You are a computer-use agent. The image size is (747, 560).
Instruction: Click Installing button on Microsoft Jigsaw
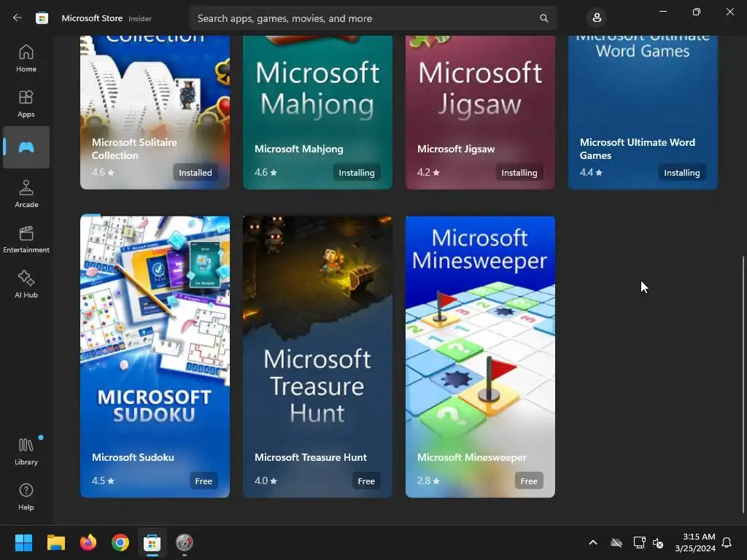click(519, 172)
